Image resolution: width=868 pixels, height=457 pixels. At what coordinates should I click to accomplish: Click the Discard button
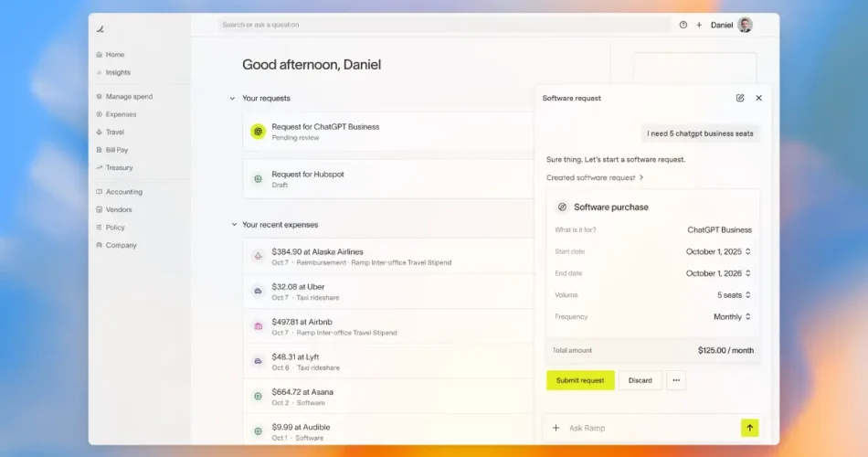coord(640,380)
